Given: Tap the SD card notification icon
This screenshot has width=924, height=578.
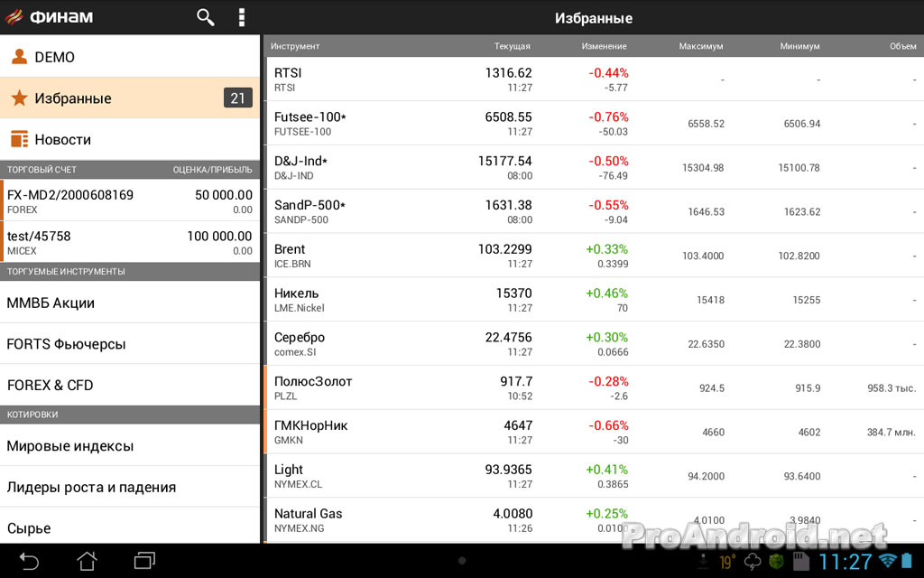Looking at the screenshot, I should pos(799,562).
